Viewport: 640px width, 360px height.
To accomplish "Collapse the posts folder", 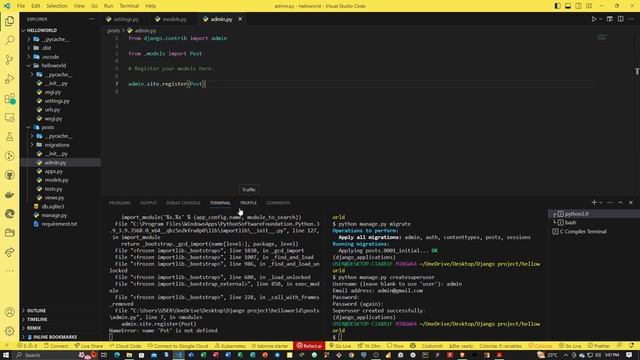I will coord(29,127).
